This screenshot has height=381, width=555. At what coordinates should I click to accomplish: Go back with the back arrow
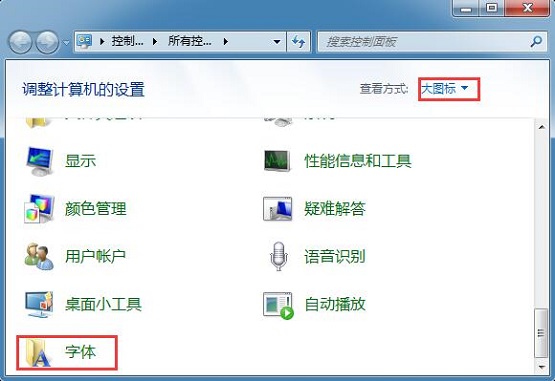20,42
